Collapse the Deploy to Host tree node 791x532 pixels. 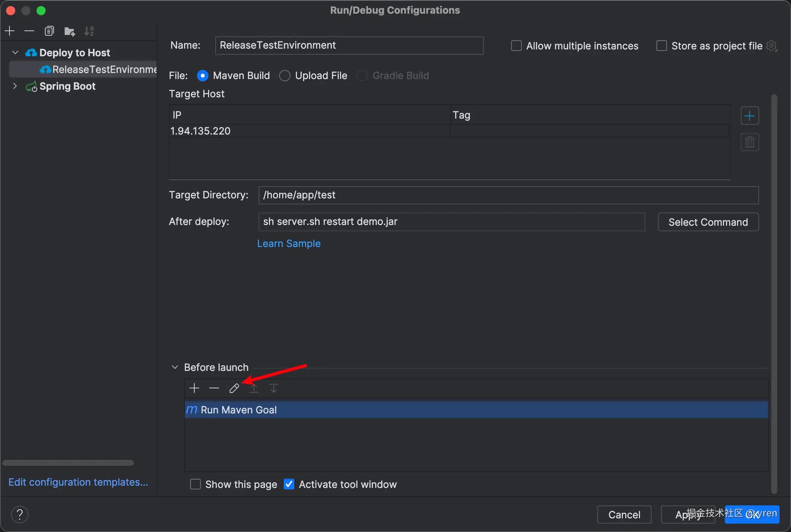(15, 52)
